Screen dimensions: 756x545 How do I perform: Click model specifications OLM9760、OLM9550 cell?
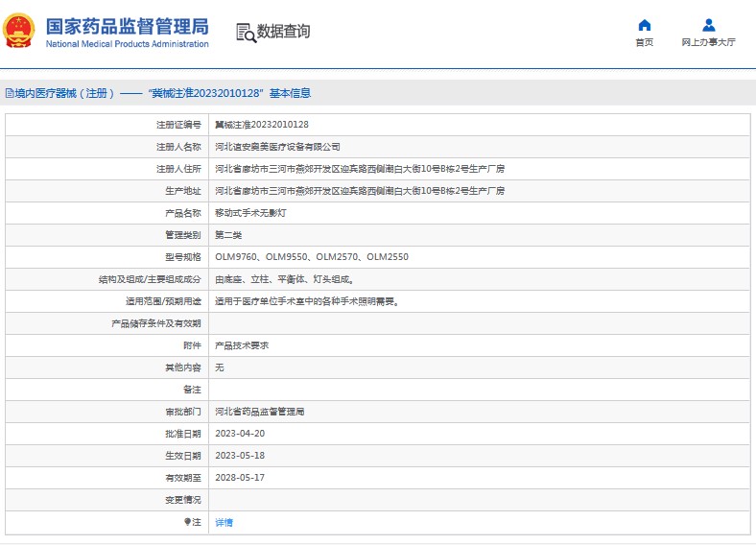[311, 257]
